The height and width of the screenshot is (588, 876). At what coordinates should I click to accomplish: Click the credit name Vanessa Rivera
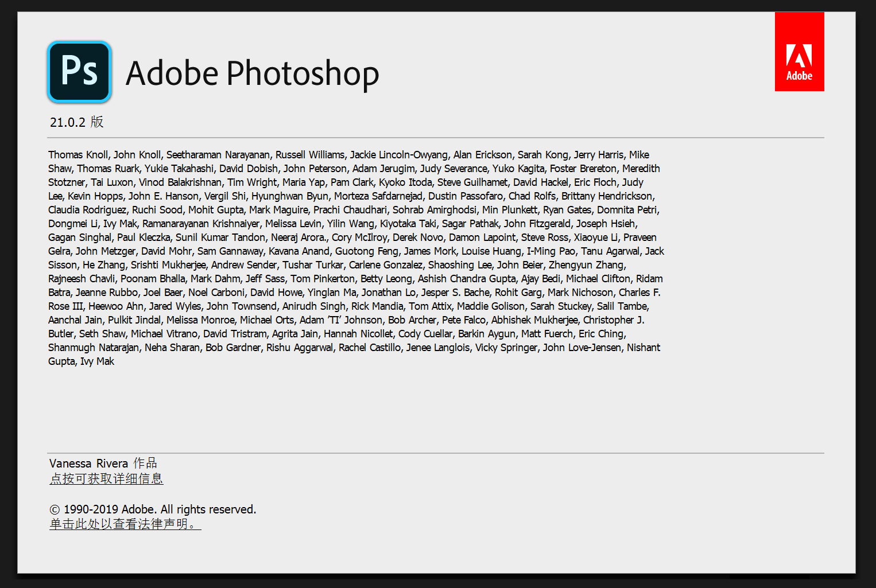pos(89,463)
